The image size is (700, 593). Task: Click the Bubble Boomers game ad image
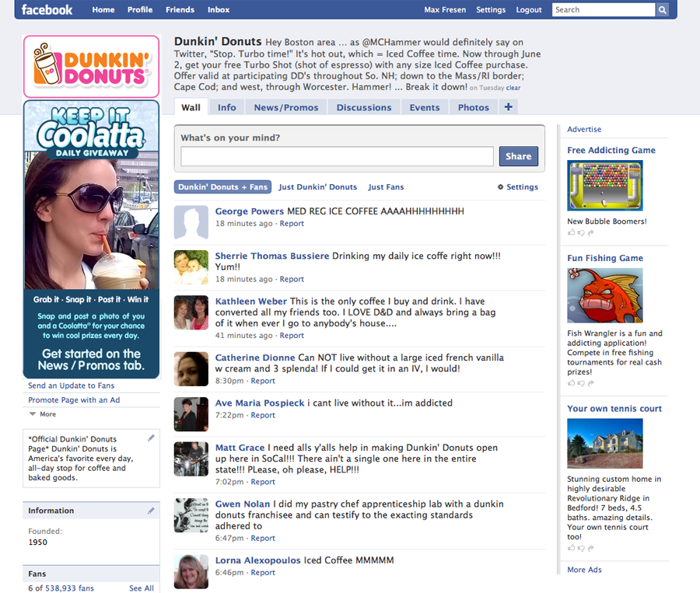point(605,186)
